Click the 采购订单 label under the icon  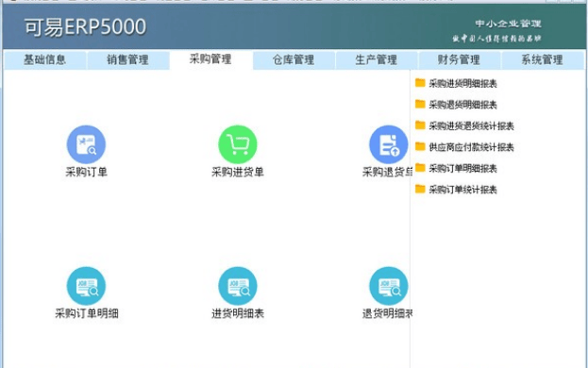click(x=86, y=172)
